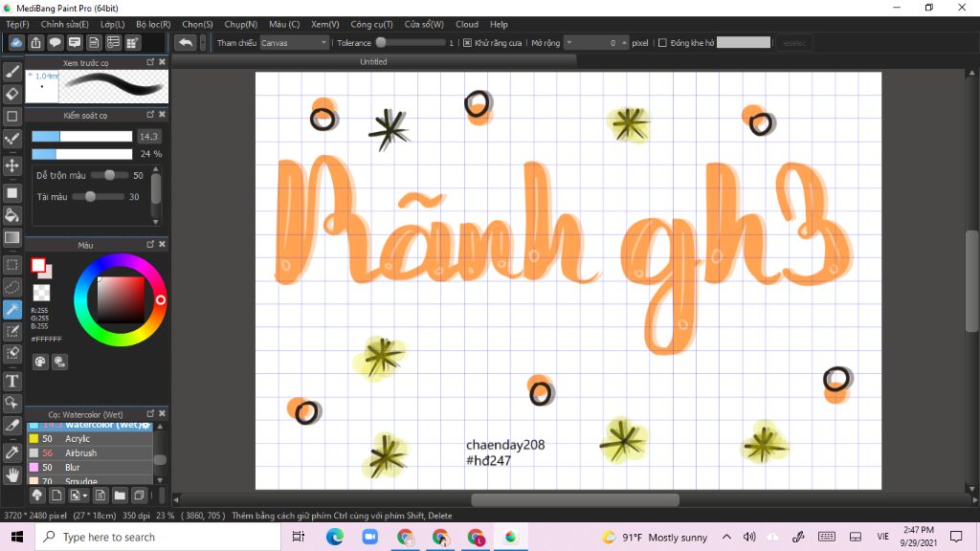Open the Help menu
This screenshot has height=551, width=980.
pos(499,24)
